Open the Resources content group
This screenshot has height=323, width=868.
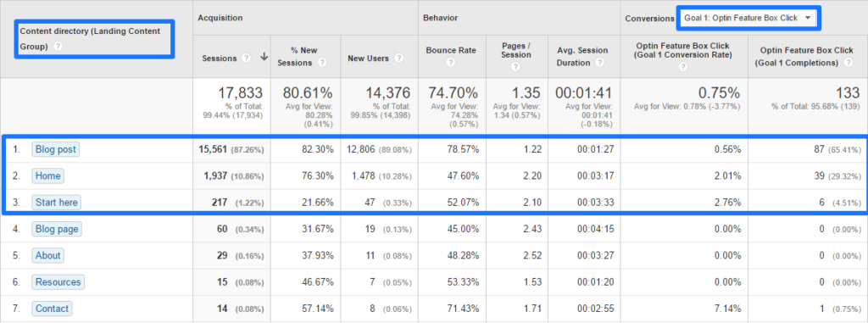(x=58, y=282)
